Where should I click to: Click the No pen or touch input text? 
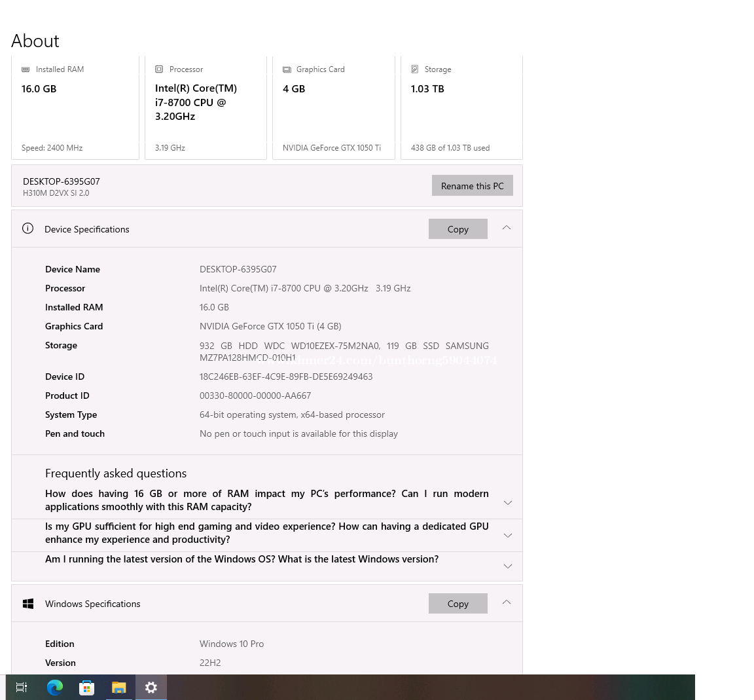(x=298, y=433)
